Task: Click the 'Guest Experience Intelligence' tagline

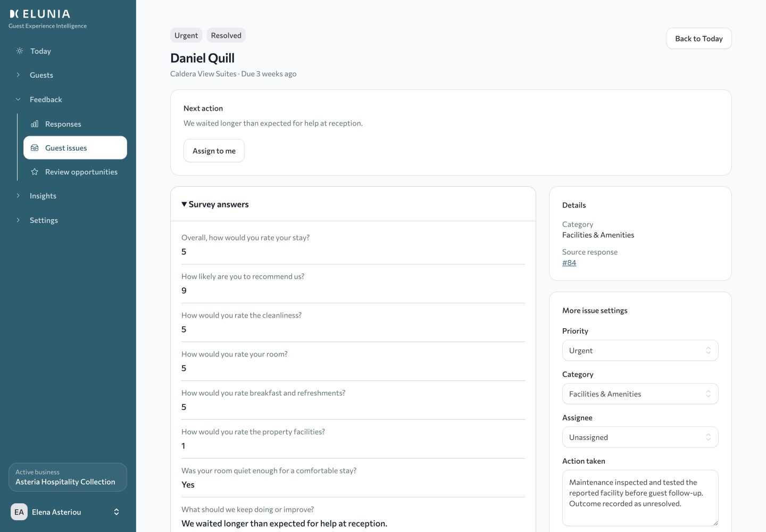Action: click(47, 26)
